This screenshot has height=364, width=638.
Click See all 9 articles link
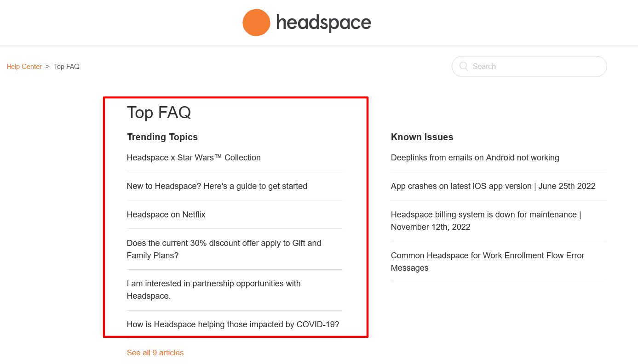[155, 353]
